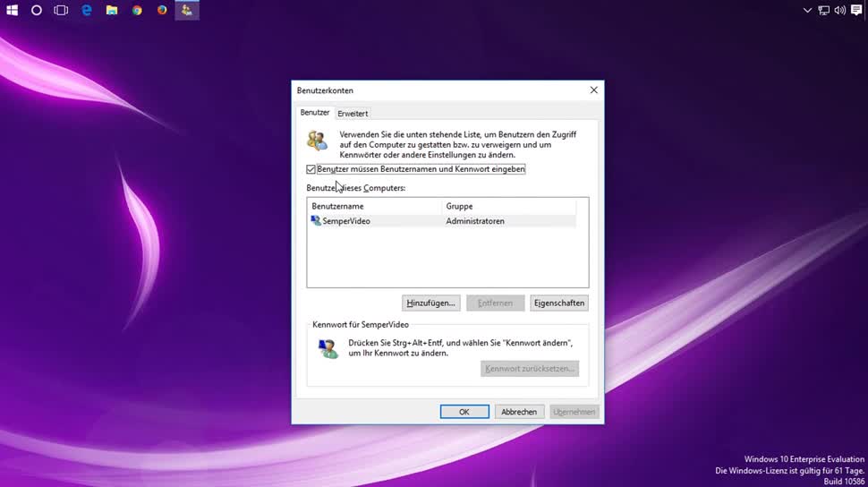The width and height of the screenshot is (868, 487).
Task: Select the Benutzer tab
Action: [x=314, y=113]
